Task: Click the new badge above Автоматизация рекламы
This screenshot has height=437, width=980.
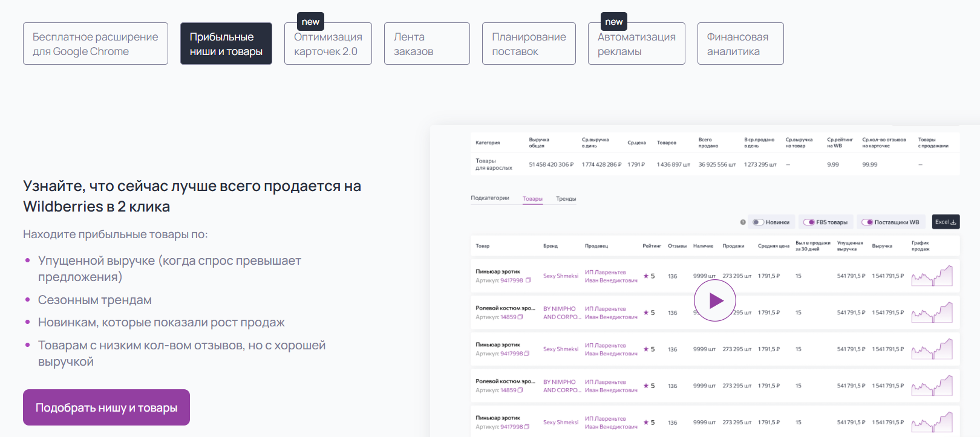Action: 613,22
